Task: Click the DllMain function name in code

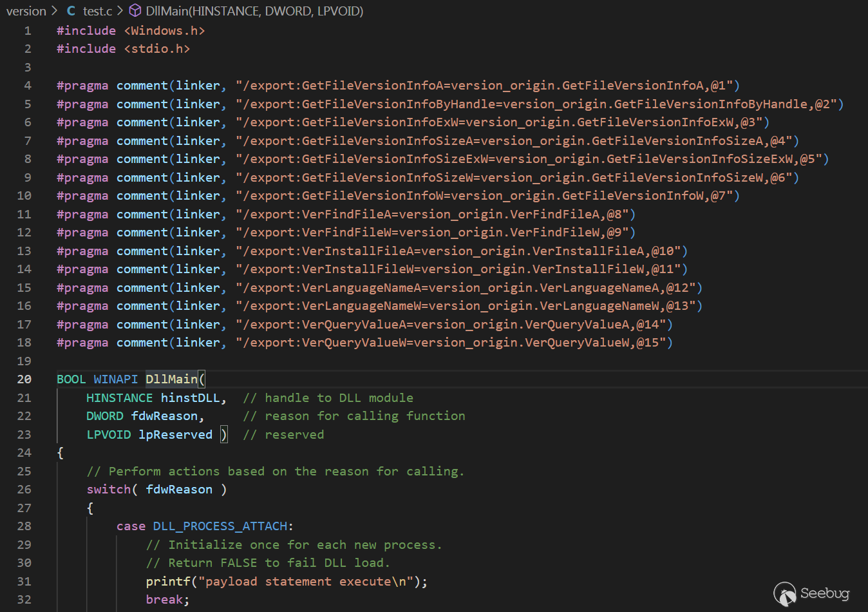Action: pos(171,379)
